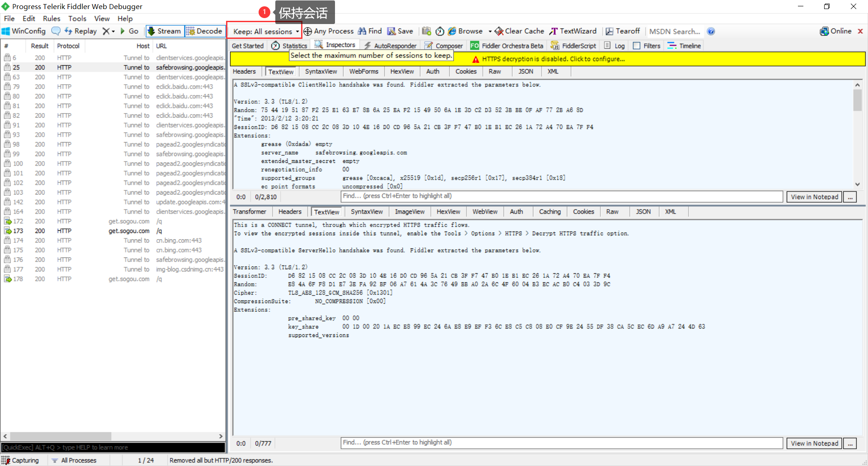Select response Caching tab
The image size is (868, 466).
[550, 212]
